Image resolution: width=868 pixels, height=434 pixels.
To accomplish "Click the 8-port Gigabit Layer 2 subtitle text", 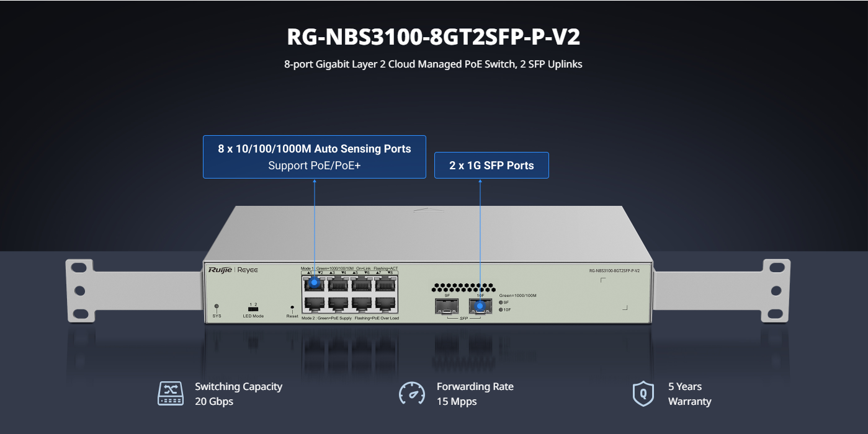I will coord(433,64).
